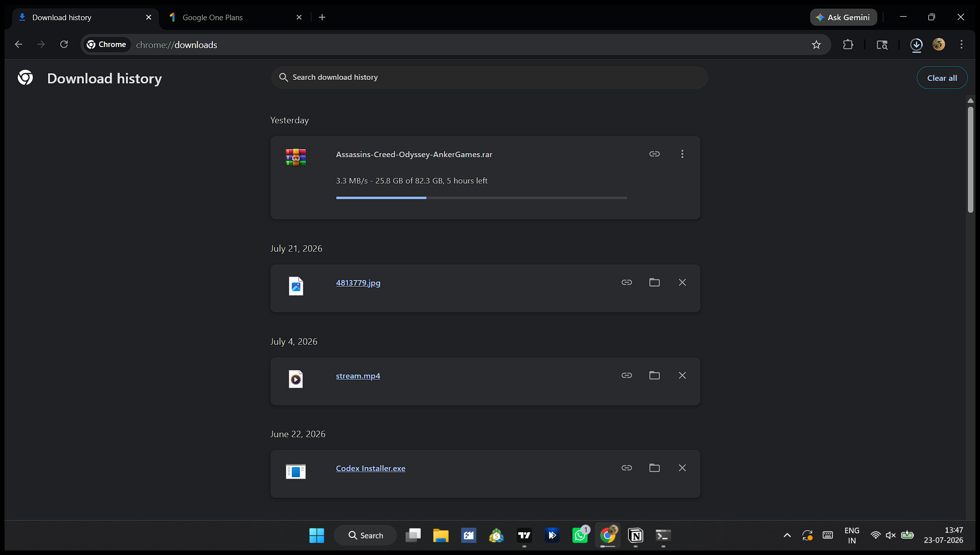This screenshot has height=555, width=980.
Task: Click the Codex Installer.exe file icon
Action: click(296, 472)
